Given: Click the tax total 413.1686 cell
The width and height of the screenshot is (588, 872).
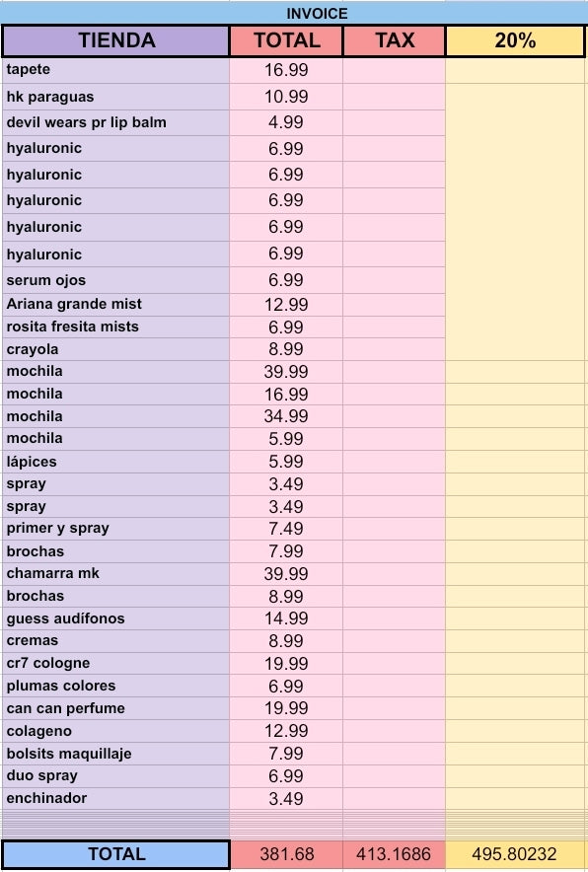Looking at the screenshot, I should 394,854.
